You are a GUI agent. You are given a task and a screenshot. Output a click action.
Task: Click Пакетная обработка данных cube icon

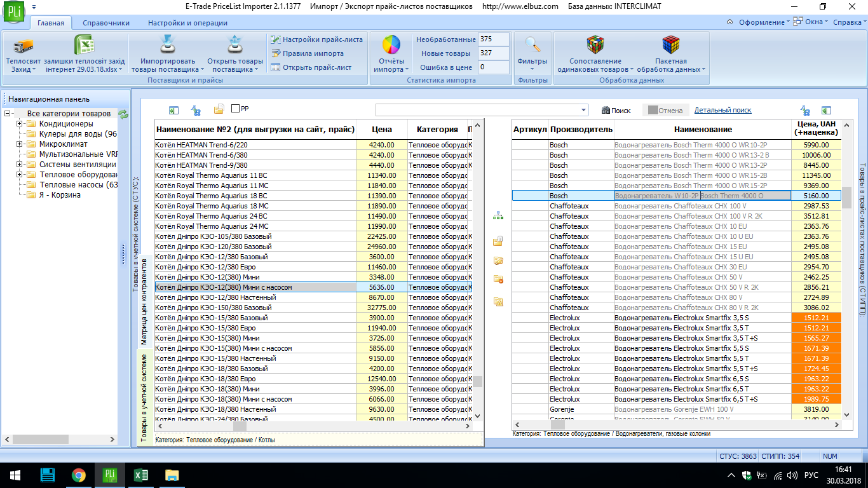(671, 46)
